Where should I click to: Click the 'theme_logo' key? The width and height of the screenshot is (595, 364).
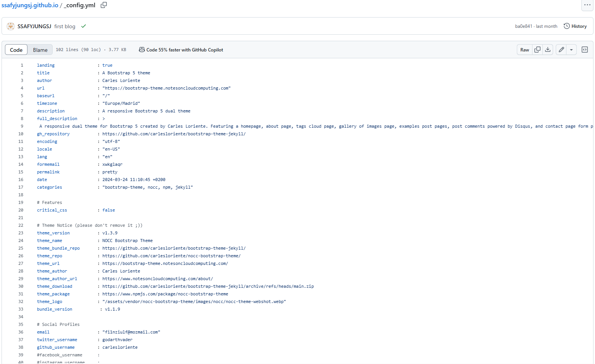(50, 301)
